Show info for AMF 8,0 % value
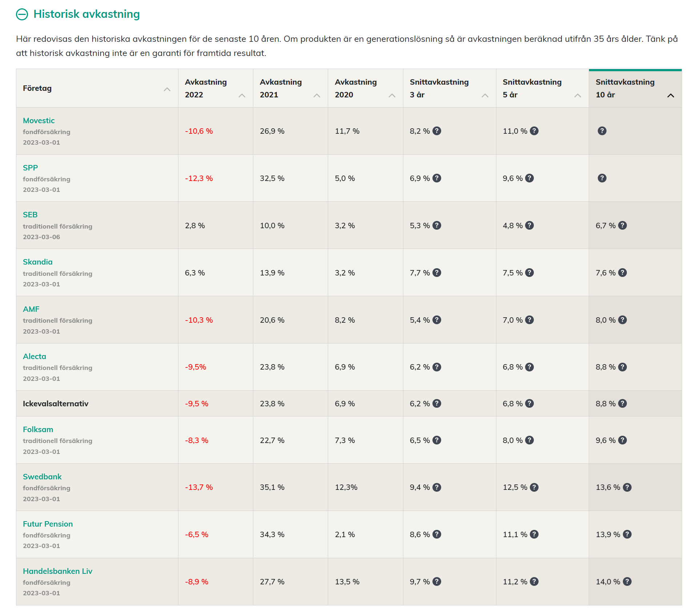Image resolution: width=689 pixels, height=616 pixels. point(622,320)
